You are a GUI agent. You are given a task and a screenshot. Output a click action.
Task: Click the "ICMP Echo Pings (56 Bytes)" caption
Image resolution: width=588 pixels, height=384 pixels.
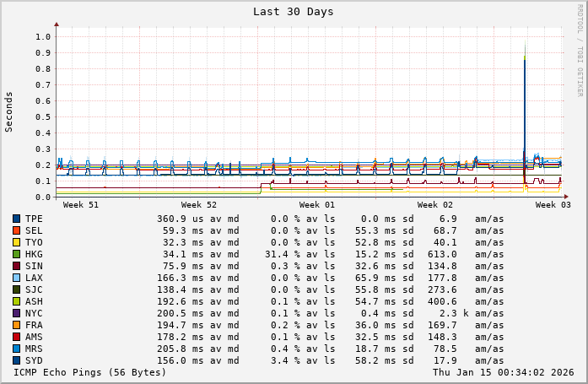point(90,372)
